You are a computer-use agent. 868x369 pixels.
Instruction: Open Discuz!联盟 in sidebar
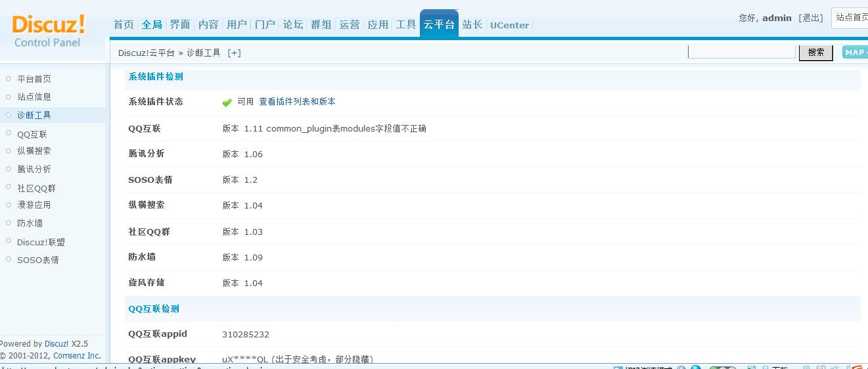[x=41, y=242]
